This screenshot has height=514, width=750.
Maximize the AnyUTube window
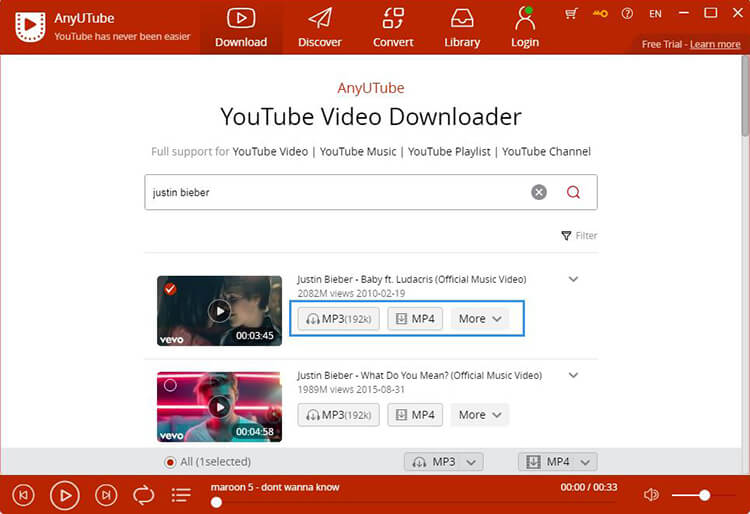click(x=710, y=13)
